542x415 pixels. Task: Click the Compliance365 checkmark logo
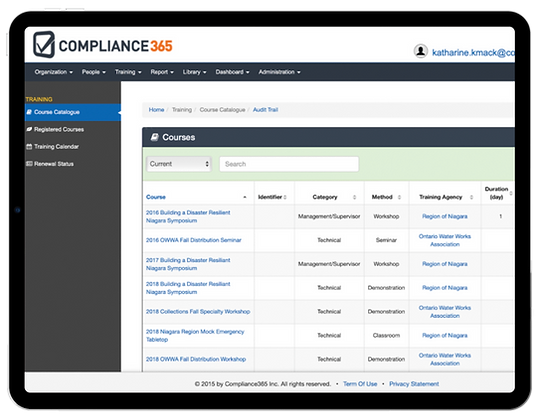44,45
